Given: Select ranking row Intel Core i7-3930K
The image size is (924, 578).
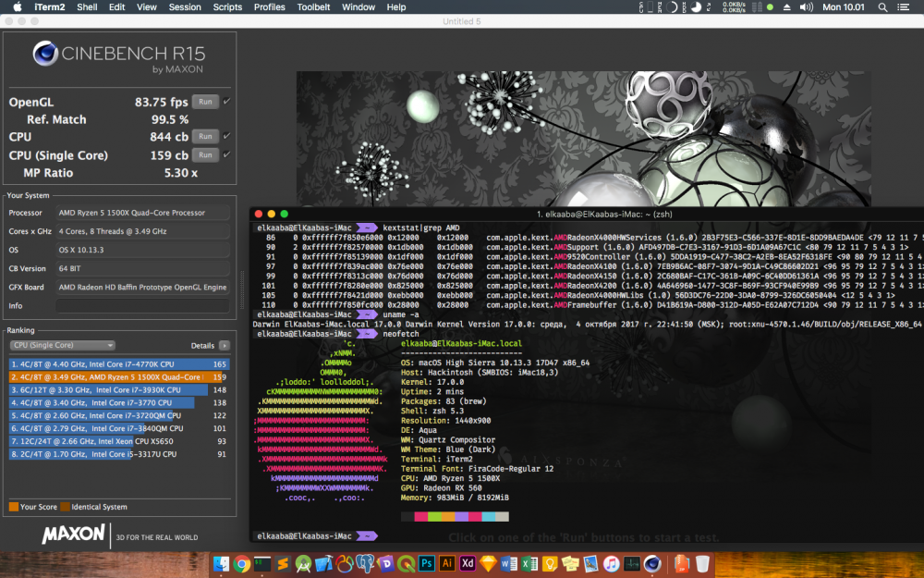Looking at the screenshot, I should point(119,390).
